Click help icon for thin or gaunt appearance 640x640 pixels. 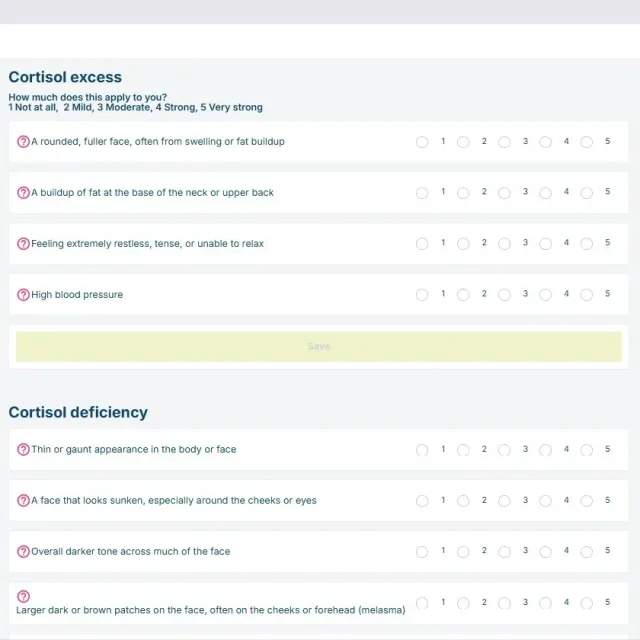(x=23, y=450)
